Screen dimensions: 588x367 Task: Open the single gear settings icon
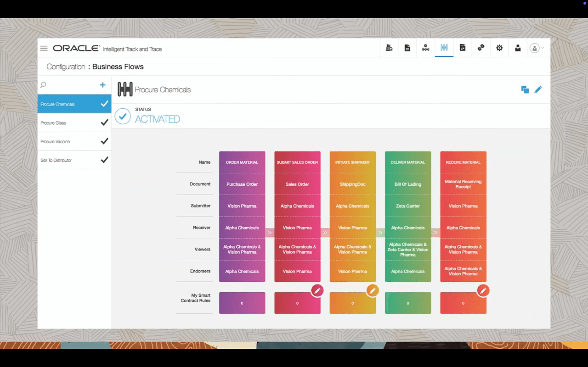click(x=499, y=48)
